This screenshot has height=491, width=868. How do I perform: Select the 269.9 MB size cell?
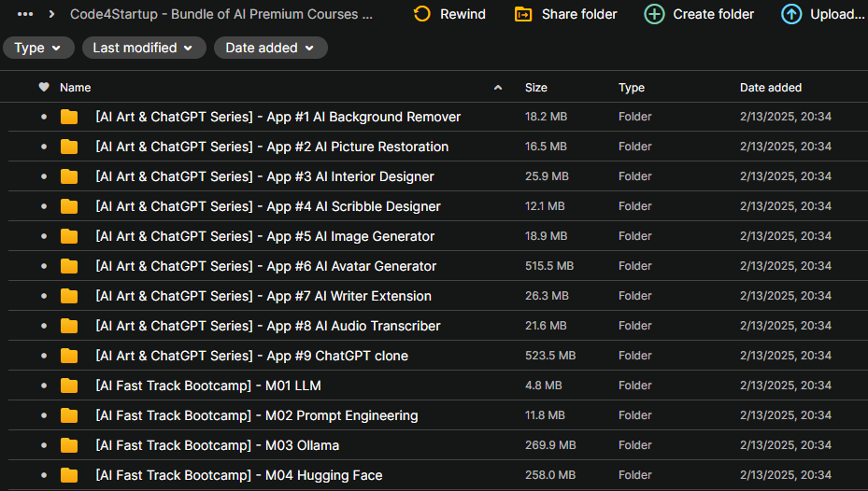[x=550, y=445]
